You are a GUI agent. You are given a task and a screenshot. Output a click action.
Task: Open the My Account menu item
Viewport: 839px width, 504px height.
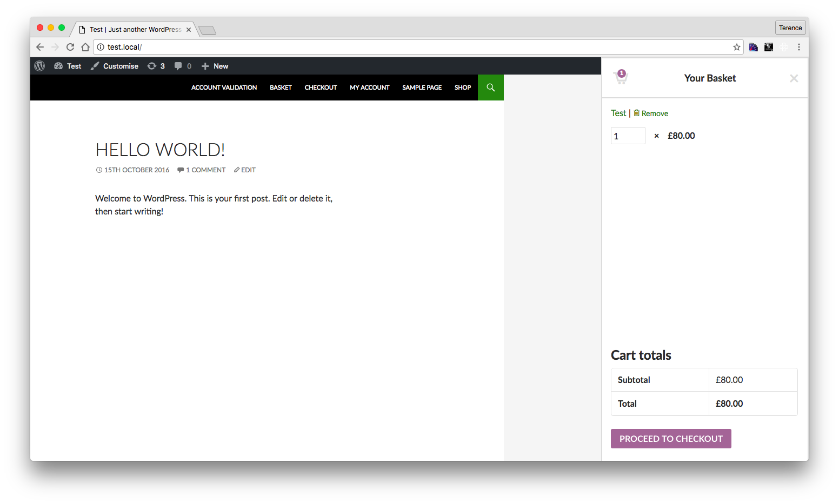(369, 88)
